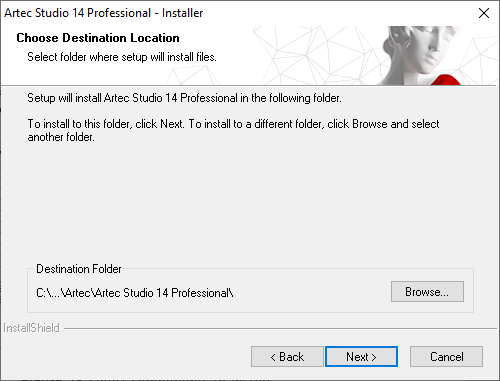Cancel the Artec Studio installation
Viewport: 500px width, 381px height.
coord(446,357)
